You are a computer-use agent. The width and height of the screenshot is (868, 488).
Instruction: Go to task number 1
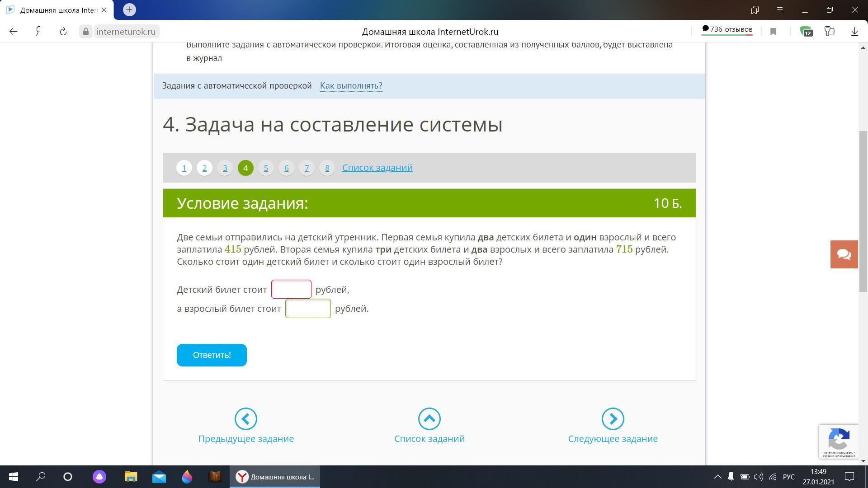184,168
